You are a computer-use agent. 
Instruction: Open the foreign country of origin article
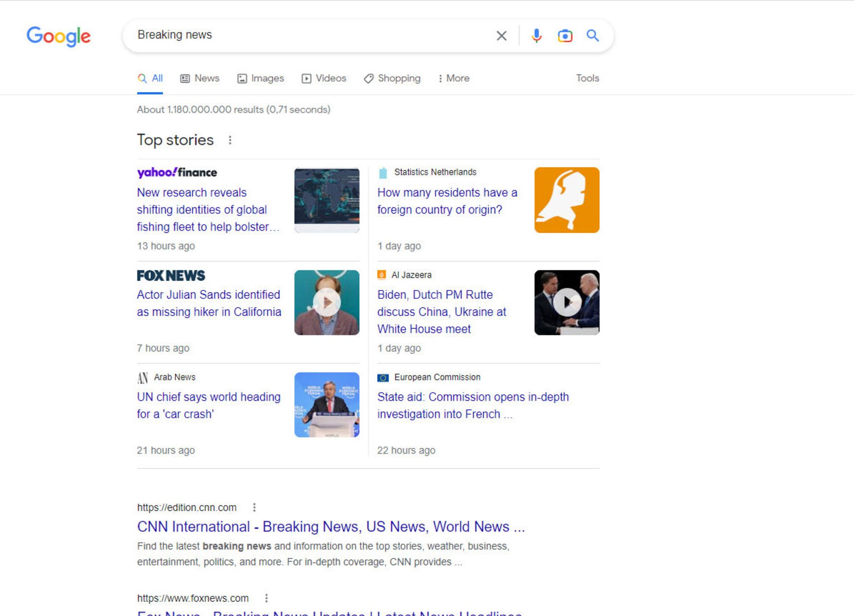447,201
